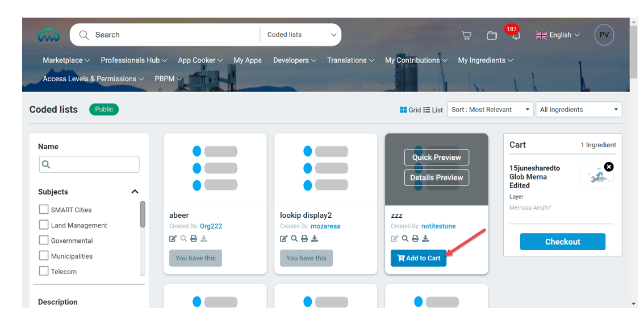644x315 pixels.
Task: Click print icon on abeer card
Action: point(194,238)
